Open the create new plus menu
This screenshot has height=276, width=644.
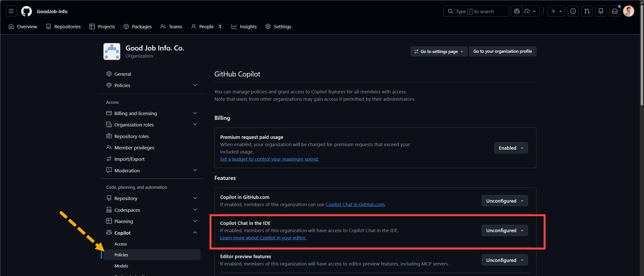556,11
